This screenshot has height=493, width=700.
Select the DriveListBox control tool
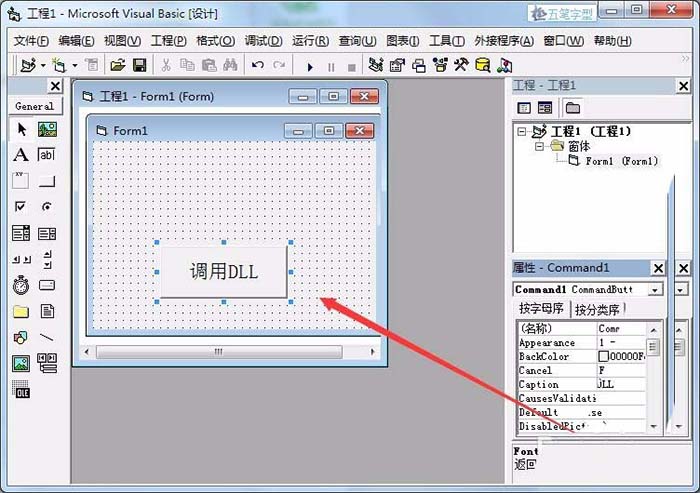coord(47,285)
